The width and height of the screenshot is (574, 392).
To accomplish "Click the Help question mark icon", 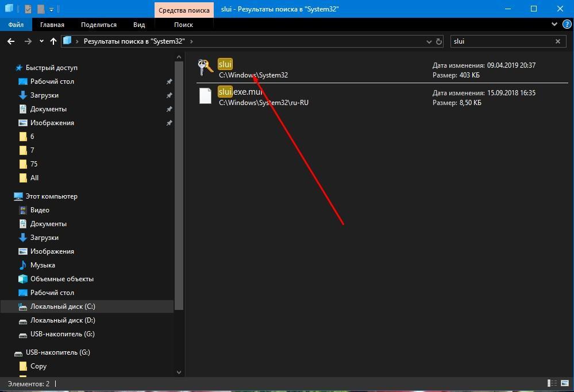I will pos(567,25).
